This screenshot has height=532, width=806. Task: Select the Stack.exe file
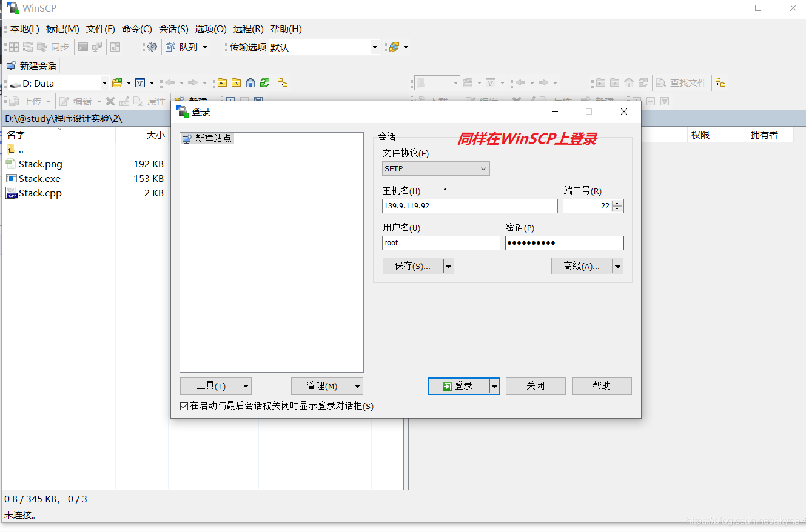tap(39, 178)
